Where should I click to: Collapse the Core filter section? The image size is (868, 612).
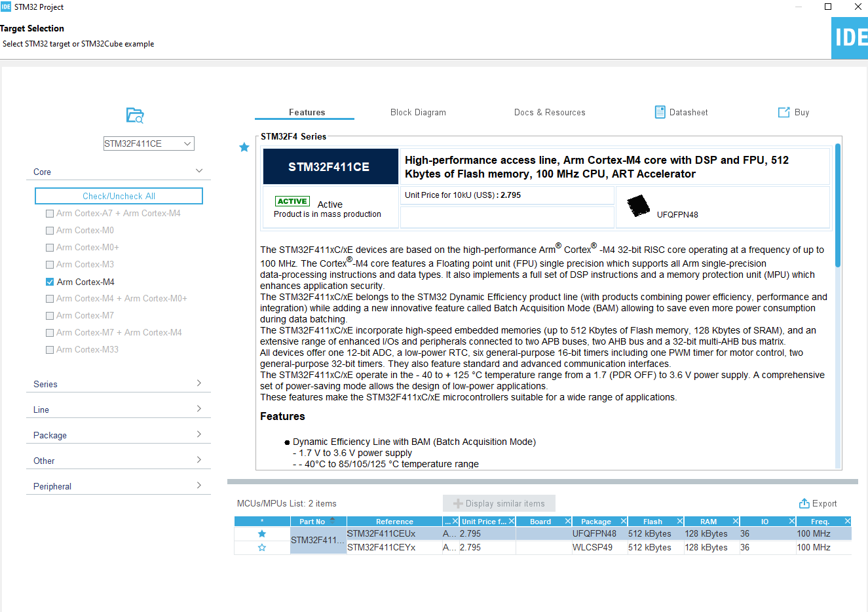pos(199,171)
